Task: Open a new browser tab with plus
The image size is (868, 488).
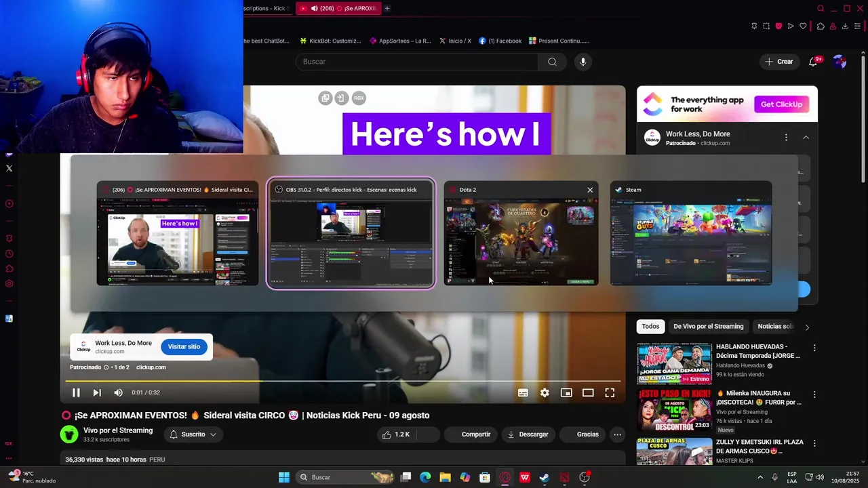Action: point(387,8)
